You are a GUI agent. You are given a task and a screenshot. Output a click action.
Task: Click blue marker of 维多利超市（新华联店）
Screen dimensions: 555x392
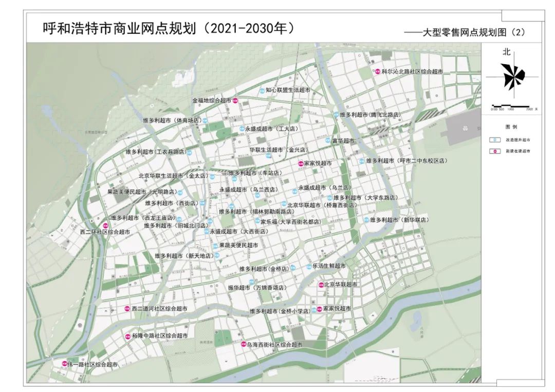click(x=367, y=220)
